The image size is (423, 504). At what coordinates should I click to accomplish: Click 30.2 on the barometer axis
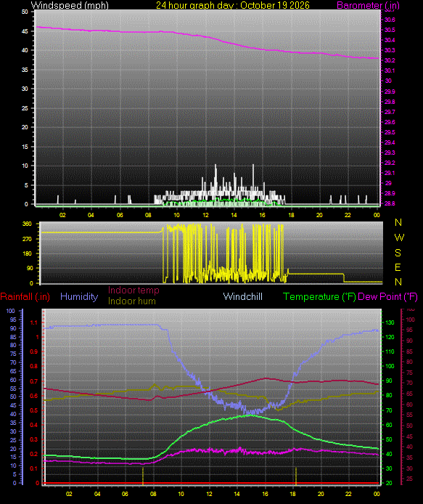tap(390, 60)
